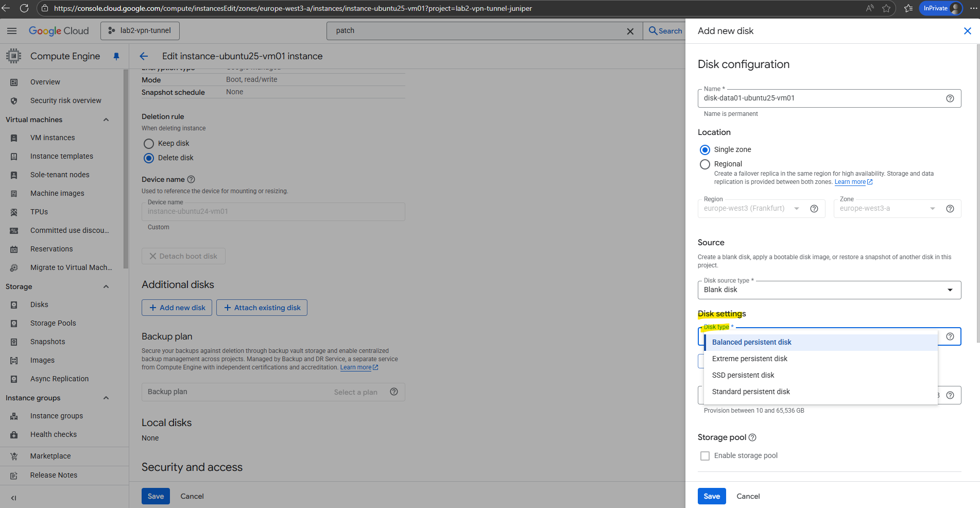The height and width of the screenshot is (508, 980).
Task: Add this page to browser favorites
Action: [x=886, y=8]
